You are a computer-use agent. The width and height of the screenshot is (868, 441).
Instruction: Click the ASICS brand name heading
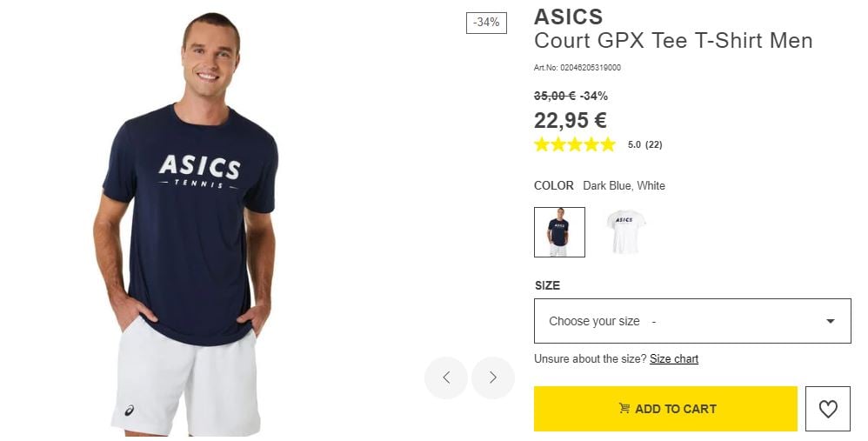click(568, 17)
